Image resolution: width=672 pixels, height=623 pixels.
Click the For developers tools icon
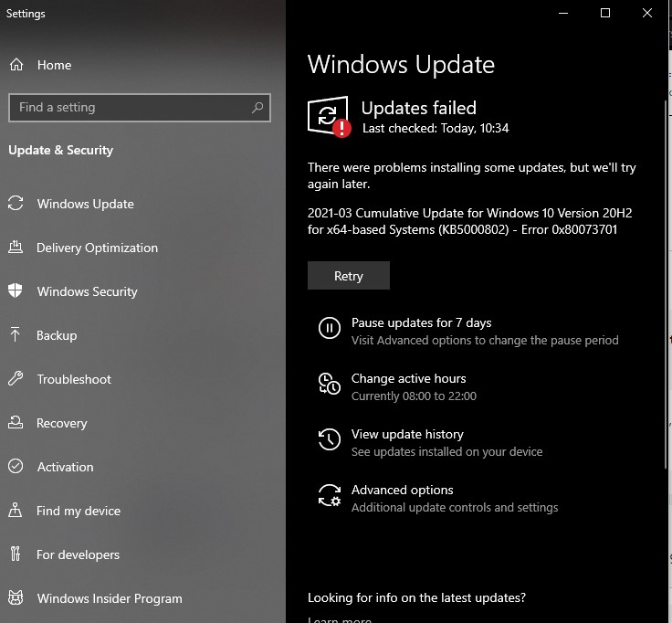[16, 554]
